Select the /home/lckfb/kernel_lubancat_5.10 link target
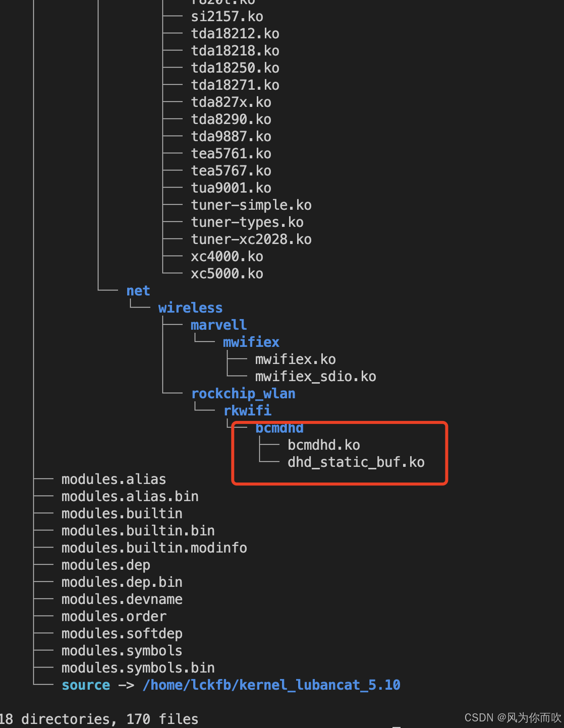Screen dimensions: 564x728 coord(271,685)
